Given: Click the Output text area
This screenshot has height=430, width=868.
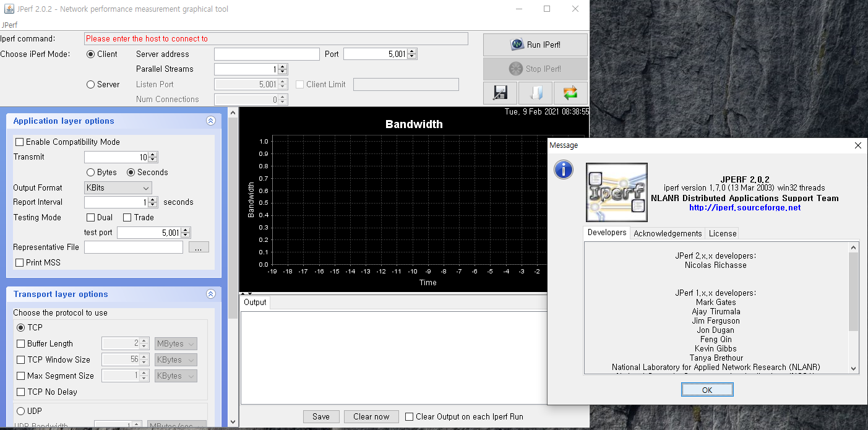Looking at the screenshot, I should [x=393, y=358].
